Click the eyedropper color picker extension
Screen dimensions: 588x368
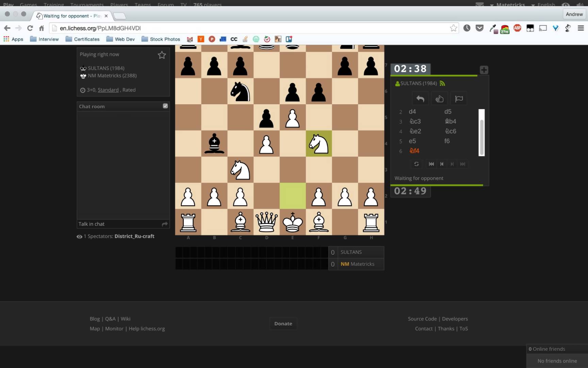tap(493, 28)
